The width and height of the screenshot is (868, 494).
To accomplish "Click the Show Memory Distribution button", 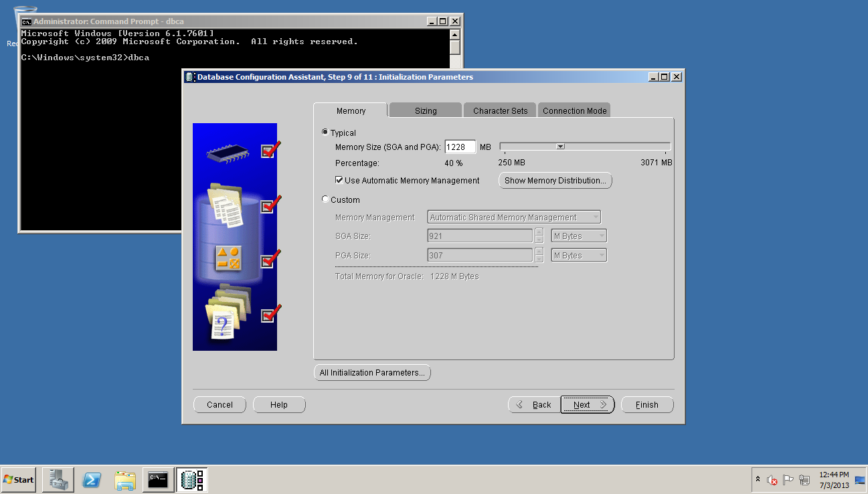I will click(x=555, y=180).
